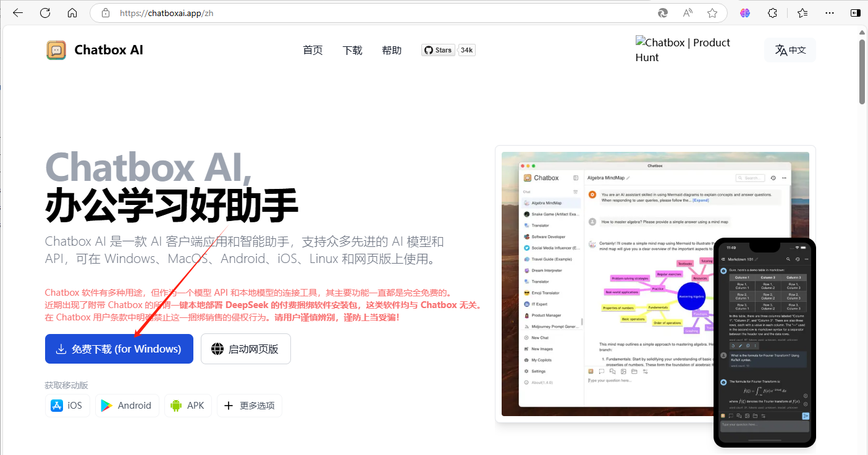Click the Chatbox AI site title
868x455 pixels.
pyautogui.click(x=109, y=50)
